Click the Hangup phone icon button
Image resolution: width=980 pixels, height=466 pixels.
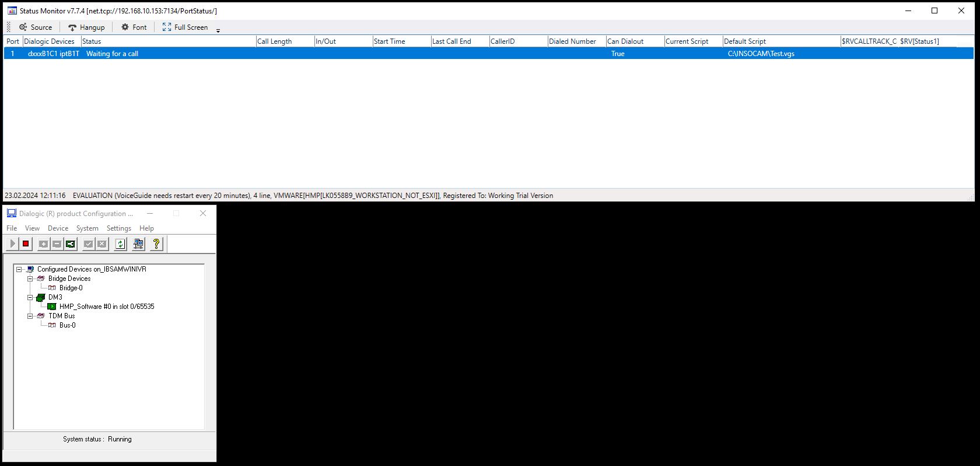coord(86,27)
